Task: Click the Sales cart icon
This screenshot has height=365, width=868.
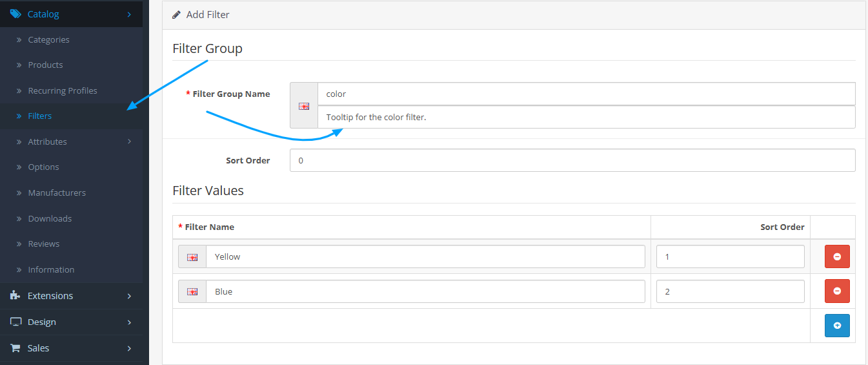Action: click(x=15, y=348)
